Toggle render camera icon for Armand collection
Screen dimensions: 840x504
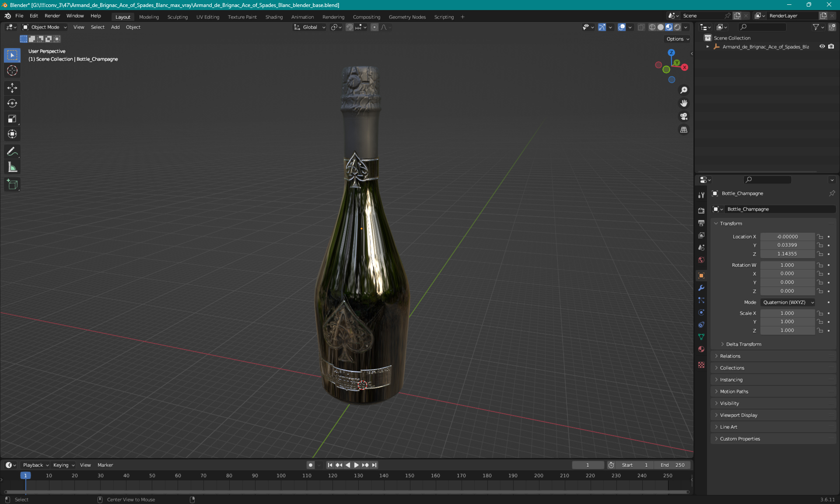pyautogui.click(x=831, y=46)
